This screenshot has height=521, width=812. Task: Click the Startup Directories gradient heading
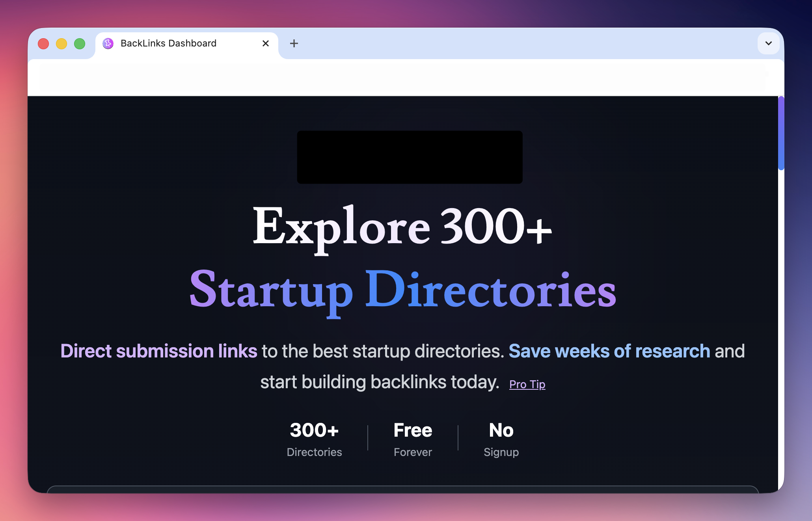point(402,292)
